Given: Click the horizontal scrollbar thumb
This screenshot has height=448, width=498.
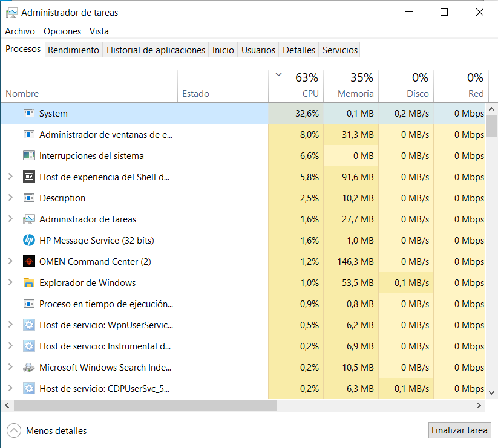Looking at the screenshot, I should click(145, 405).
